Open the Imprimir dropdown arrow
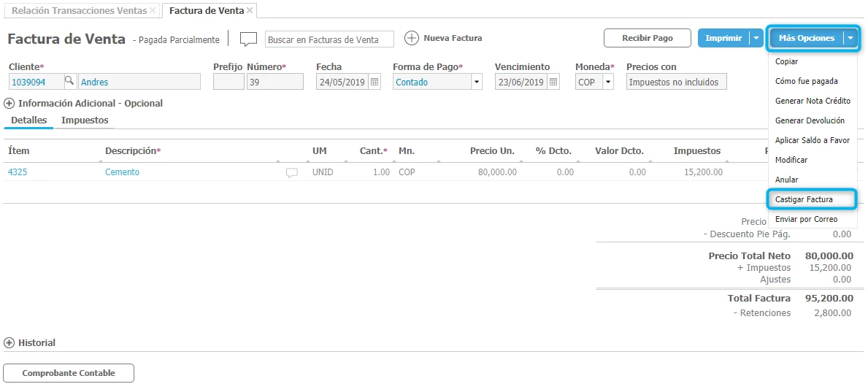The width and height of the screenshot is (868, 384). coord(757,38)
